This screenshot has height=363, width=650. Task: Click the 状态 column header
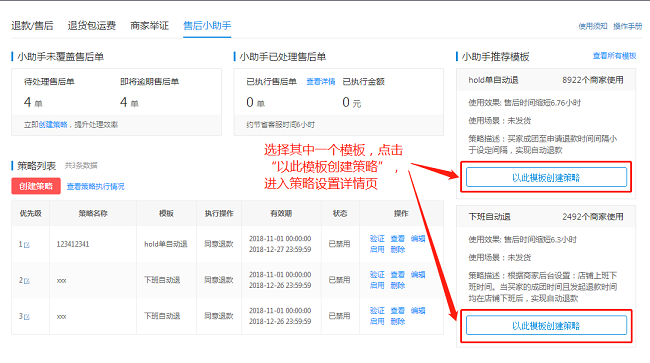[x=340, y=213]
